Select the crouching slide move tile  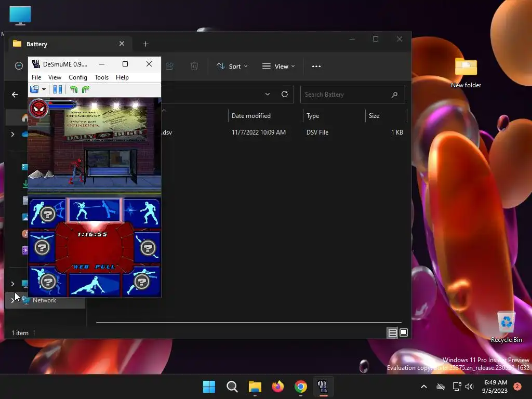click(x=95, y=284)
